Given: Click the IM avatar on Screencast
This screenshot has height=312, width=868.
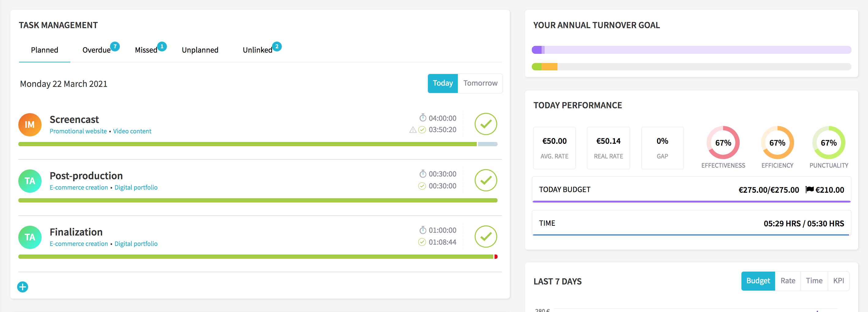Looking at the screenshot, I should (x=30, y=124).
